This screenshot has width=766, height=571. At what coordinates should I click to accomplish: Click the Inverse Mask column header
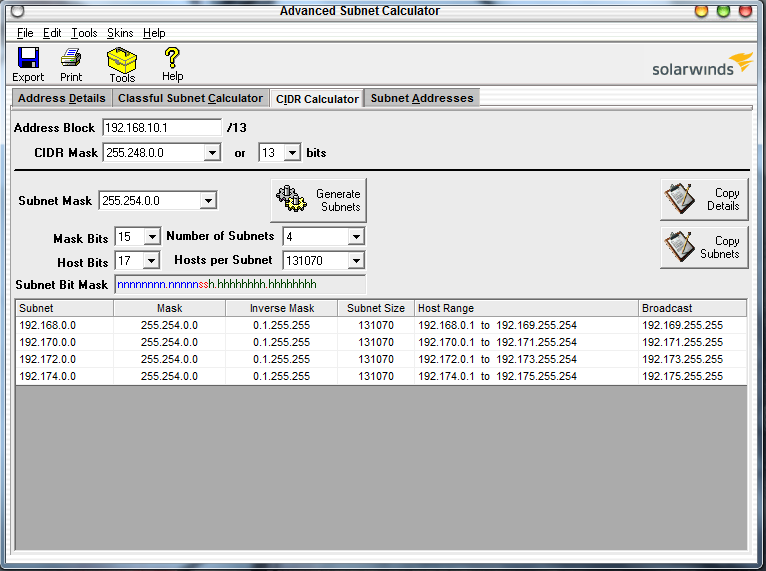tap(281, 308)
